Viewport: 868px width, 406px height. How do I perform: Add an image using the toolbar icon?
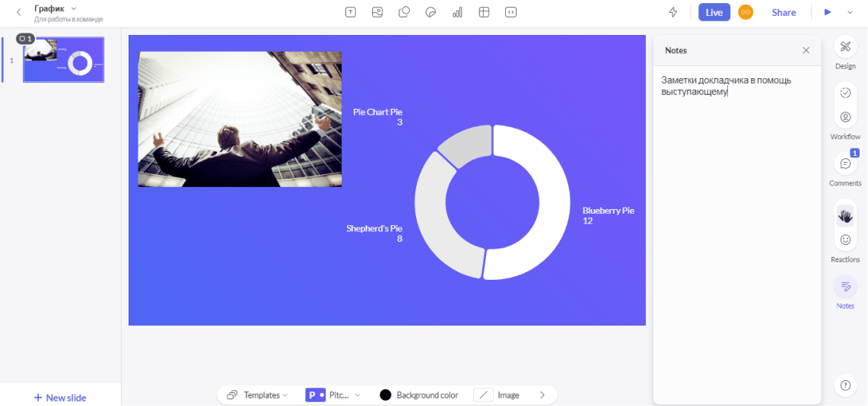(x=377, y=12)
